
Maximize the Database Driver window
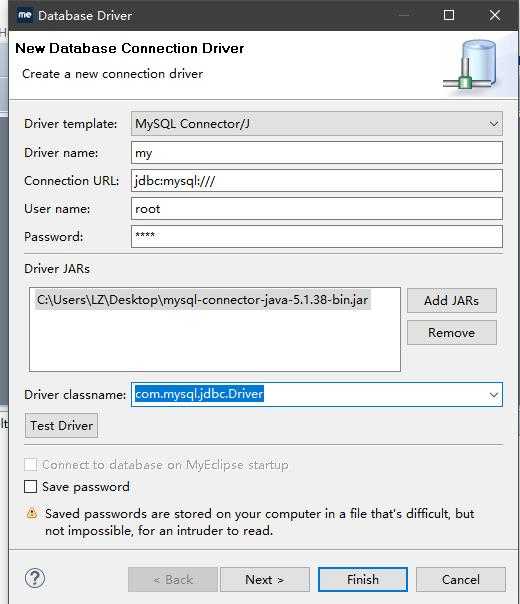coord(449,15)
